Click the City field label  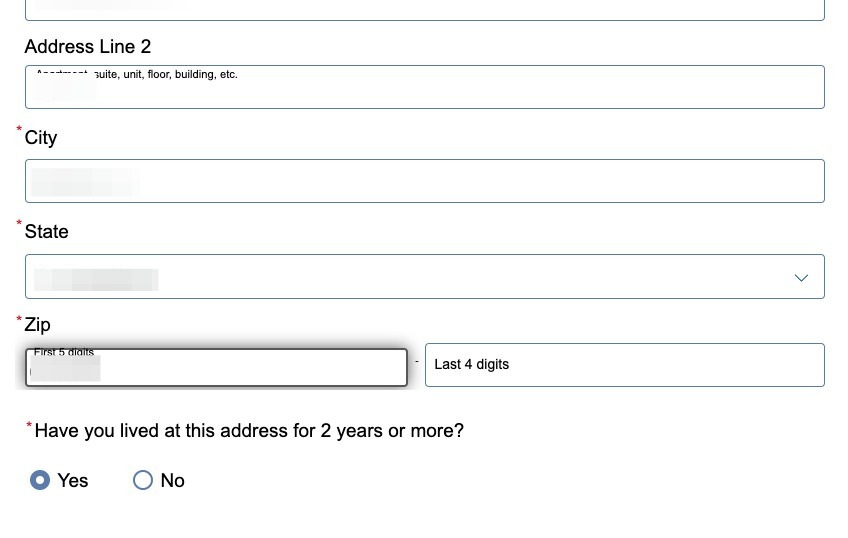point(41,138)
